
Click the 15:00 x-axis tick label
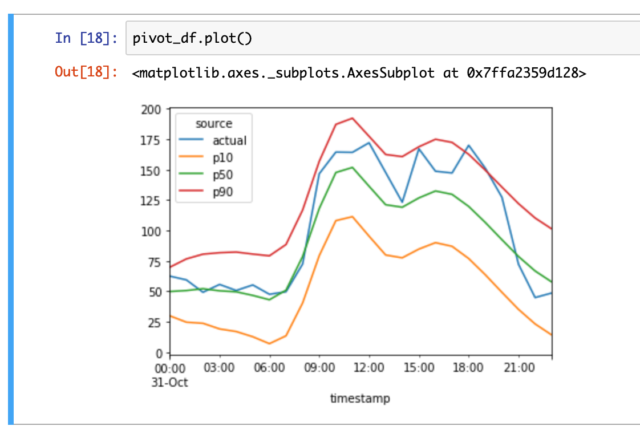(419, 368)
